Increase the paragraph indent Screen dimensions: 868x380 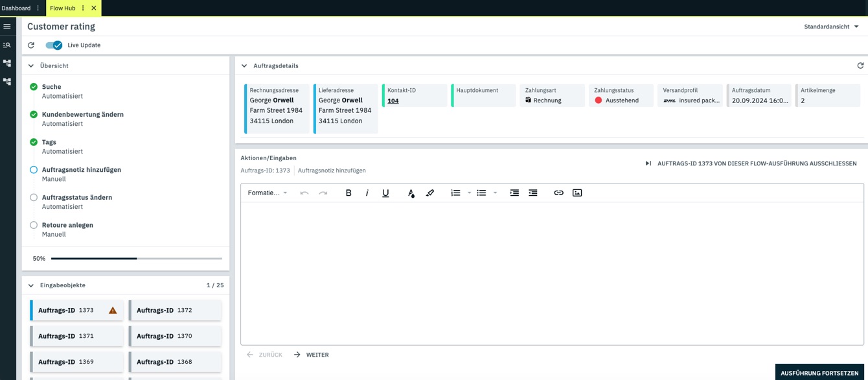(x=514, y=193)
